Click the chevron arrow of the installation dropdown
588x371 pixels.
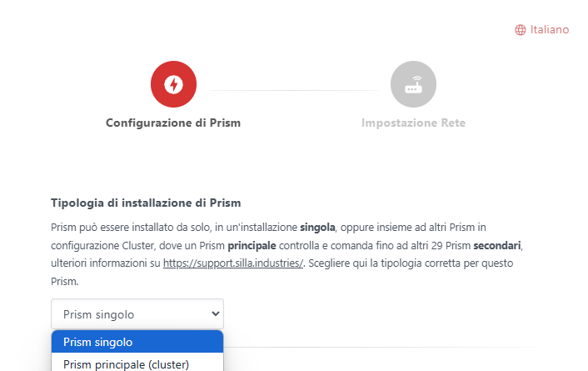(x=215, y=313)
